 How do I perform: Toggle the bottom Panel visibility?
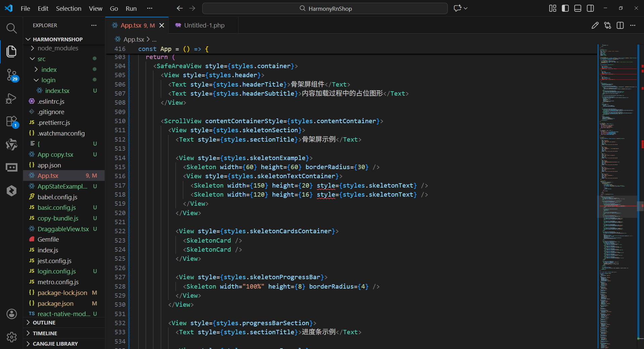[578, 8]
